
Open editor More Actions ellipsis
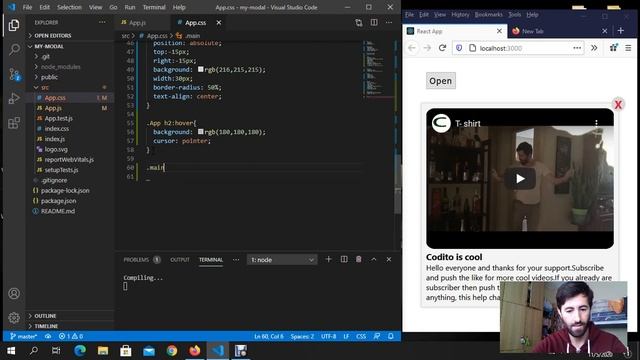(389, 23)
